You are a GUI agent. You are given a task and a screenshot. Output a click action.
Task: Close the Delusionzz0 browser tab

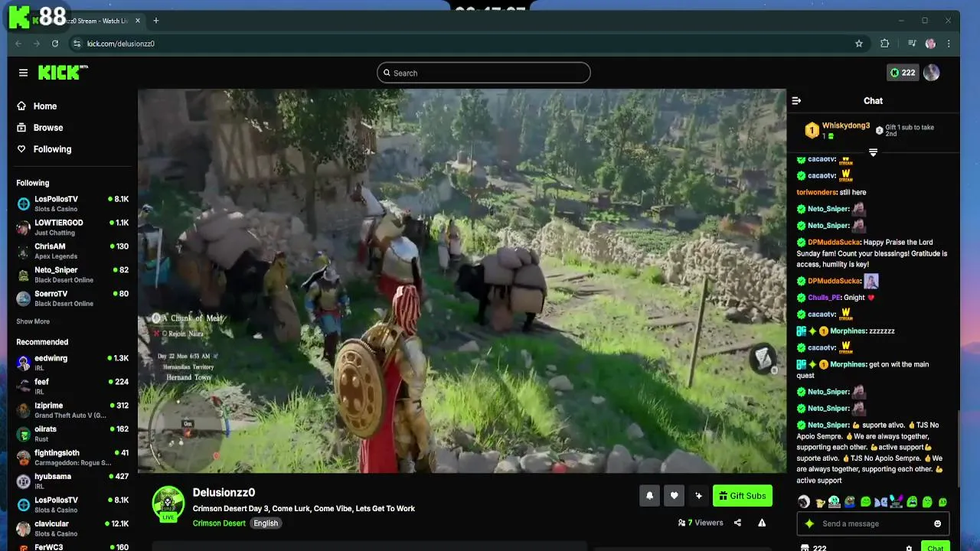(138, 21)
